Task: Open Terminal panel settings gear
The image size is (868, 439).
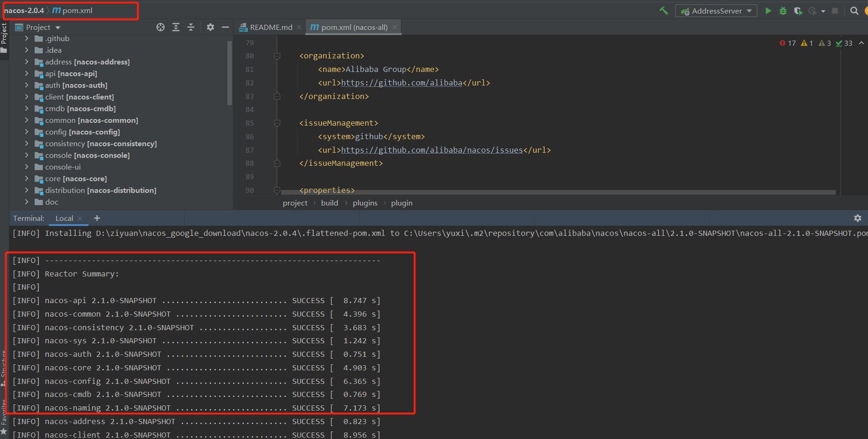Action: pyautogui.click(x=858, y=218)
